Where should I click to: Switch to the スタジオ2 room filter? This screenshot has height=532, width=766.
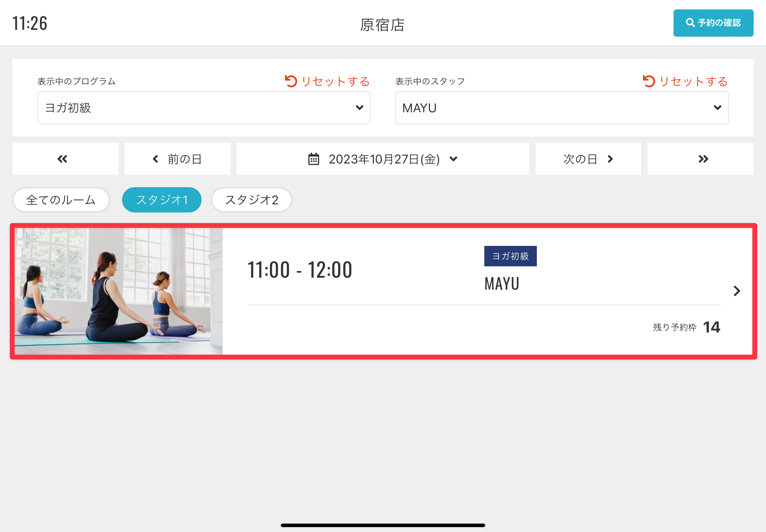pos(252,200)
